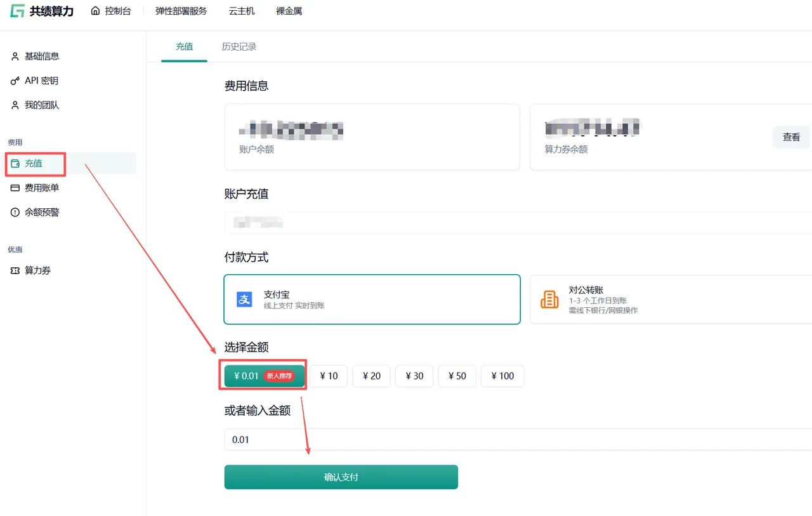Screen dimensions: 812x516
Task: Choose the ¥ 20 amount option
Action: point(371,376)
